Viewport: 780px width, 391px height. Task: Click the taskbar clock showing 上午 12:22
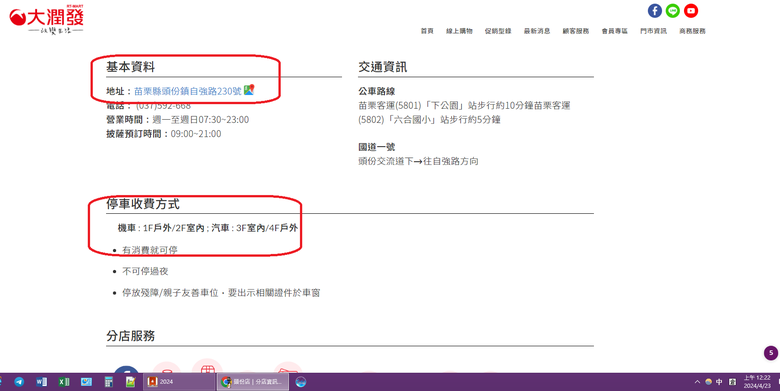[x=757, y=382]
